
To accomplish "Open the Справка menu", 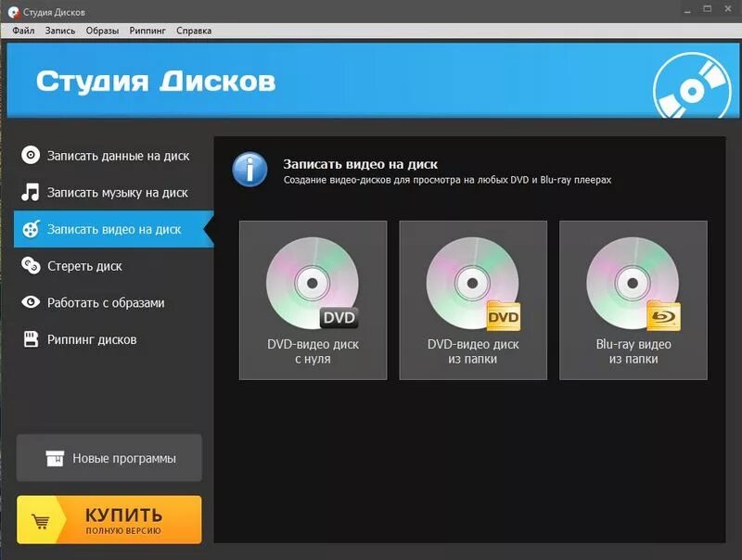I will pyautogui.click(x=194, y=31).
